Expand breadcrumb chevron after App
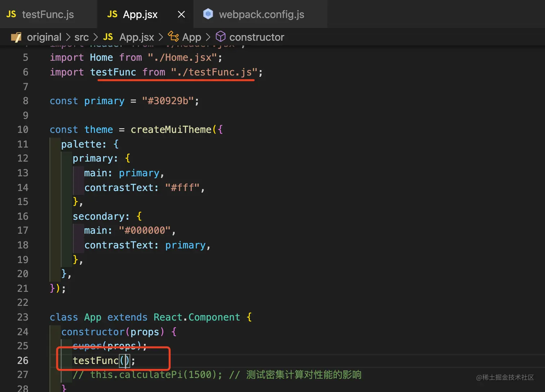The width and height of the screenshot is (545, 392). [208, 37]
